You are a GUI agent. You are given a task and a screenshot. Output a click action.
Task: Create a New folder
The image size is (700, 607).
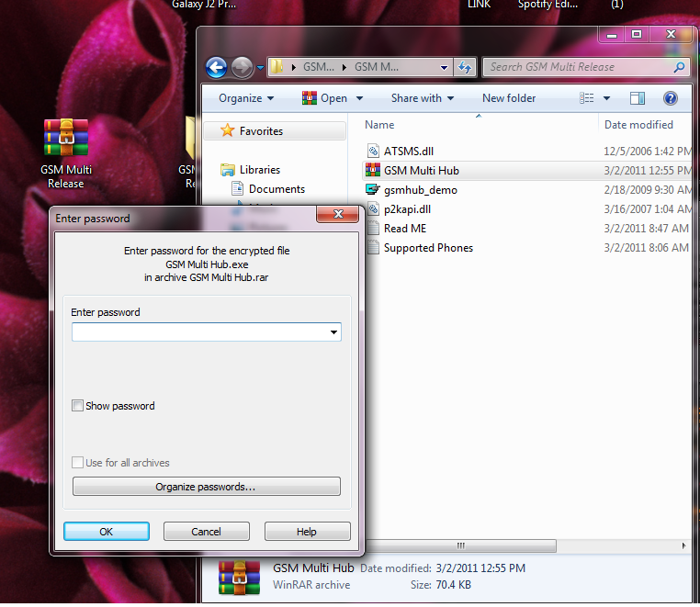509,98
